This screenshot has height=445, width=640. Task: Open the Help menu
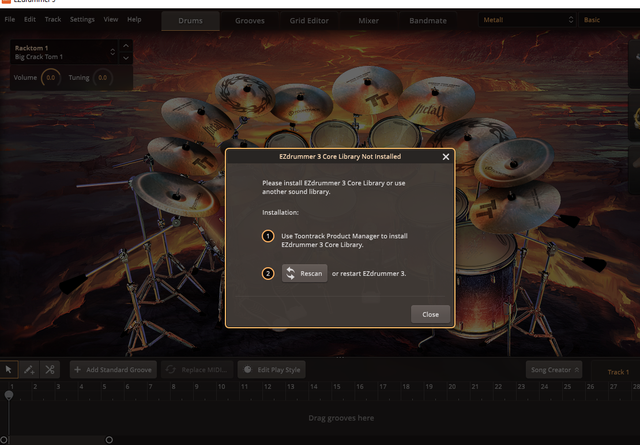tap(134, 19)
